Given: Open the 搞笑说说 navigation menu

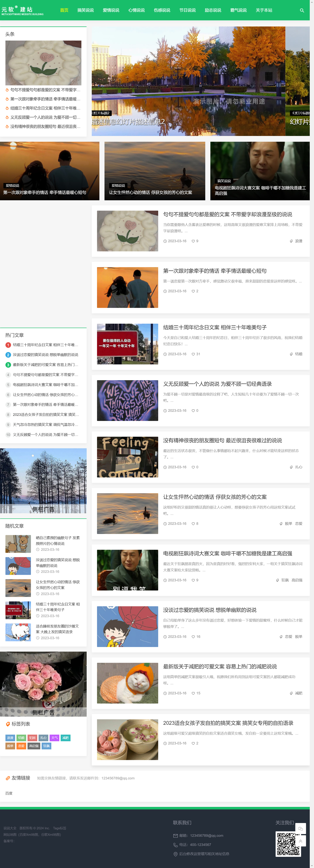Looking at the screenshot, I should [85, 10].
